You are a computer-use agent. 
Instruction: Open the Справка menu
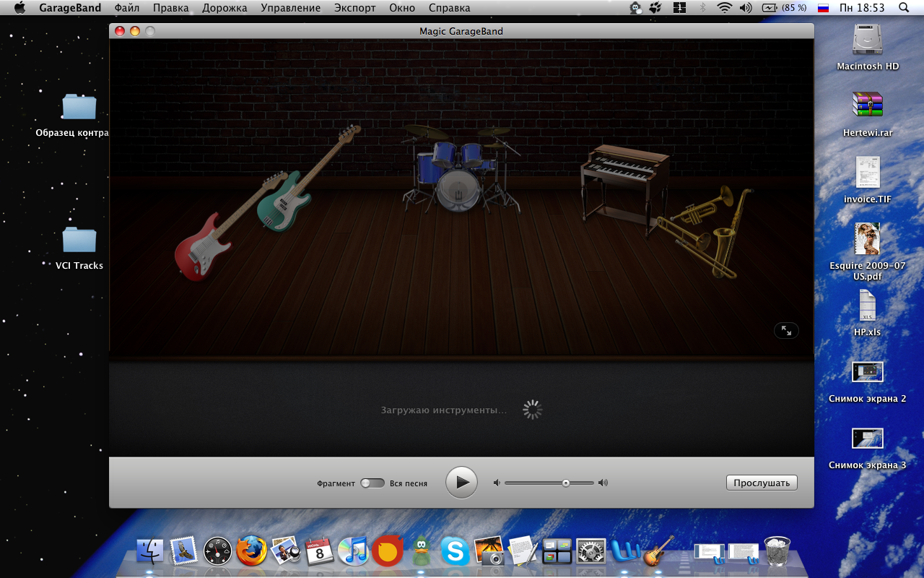click(x=449, y=8)
